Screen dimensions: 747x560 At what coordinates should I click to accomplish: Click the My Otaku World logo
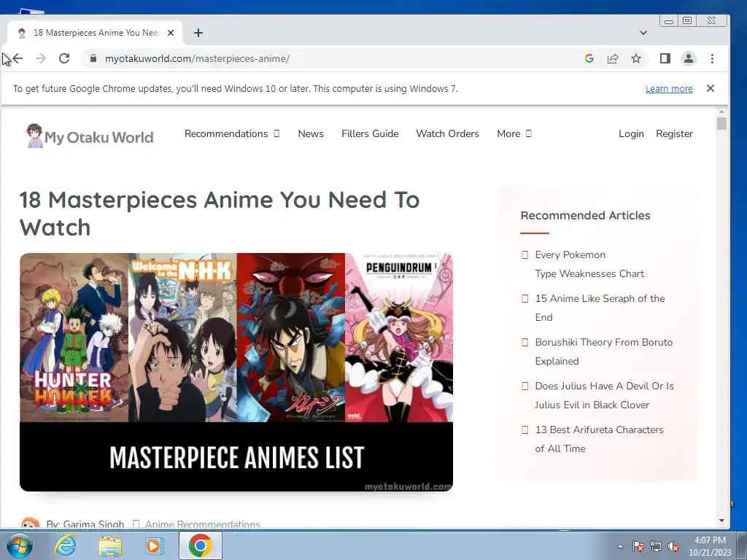tap(90, 136)
